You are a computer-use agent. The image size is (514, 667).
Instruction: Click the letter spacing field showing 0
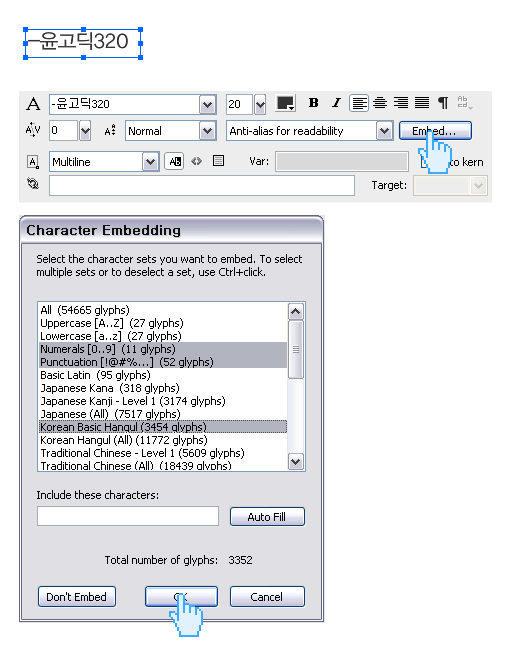[64, 131]
